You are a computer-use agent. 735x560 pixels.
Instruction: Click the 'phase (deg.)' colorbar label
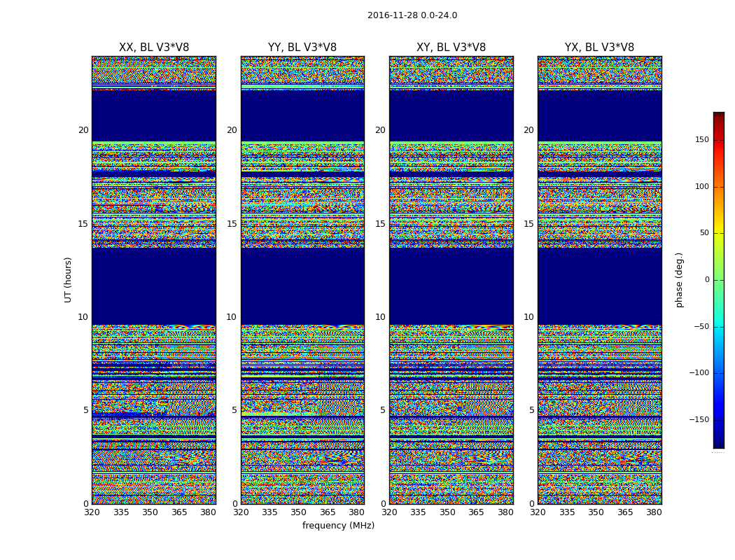[x=679, y=280]
